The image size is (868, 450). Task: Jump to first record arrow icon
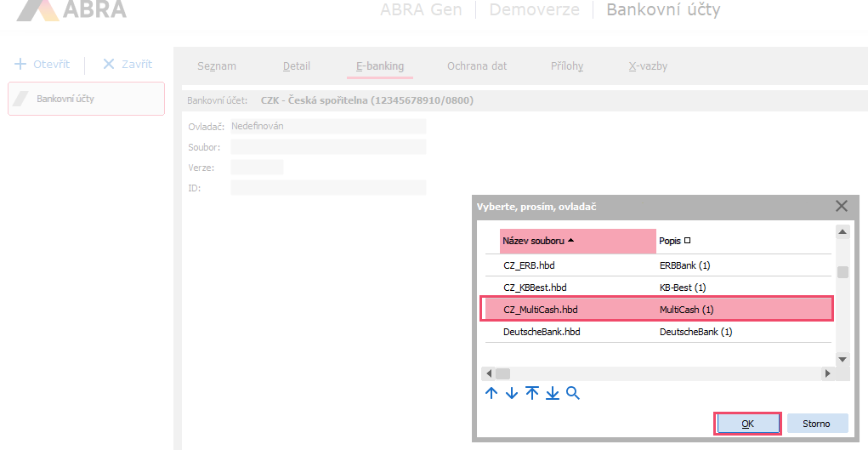pos(532,394)
